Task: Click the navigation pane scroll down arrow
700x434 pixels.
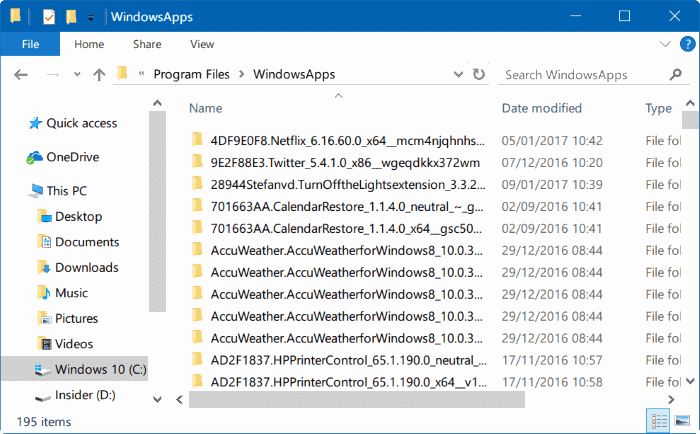Action: point(157,399)
